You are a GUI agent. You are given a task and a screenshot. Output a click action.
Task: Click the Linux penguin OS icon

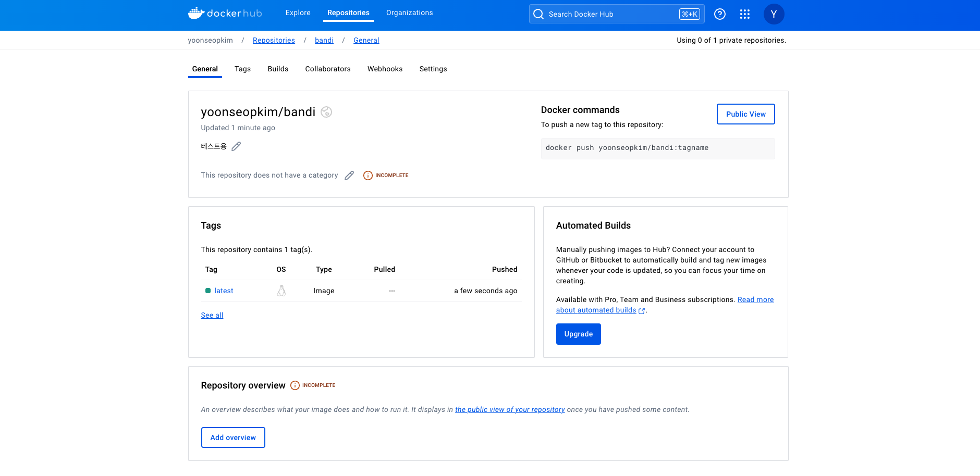(281, 291)
